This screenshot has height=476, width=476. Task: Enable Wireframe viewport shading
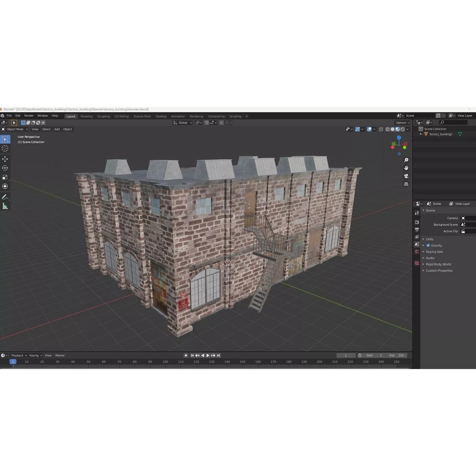tap(387, 129)
